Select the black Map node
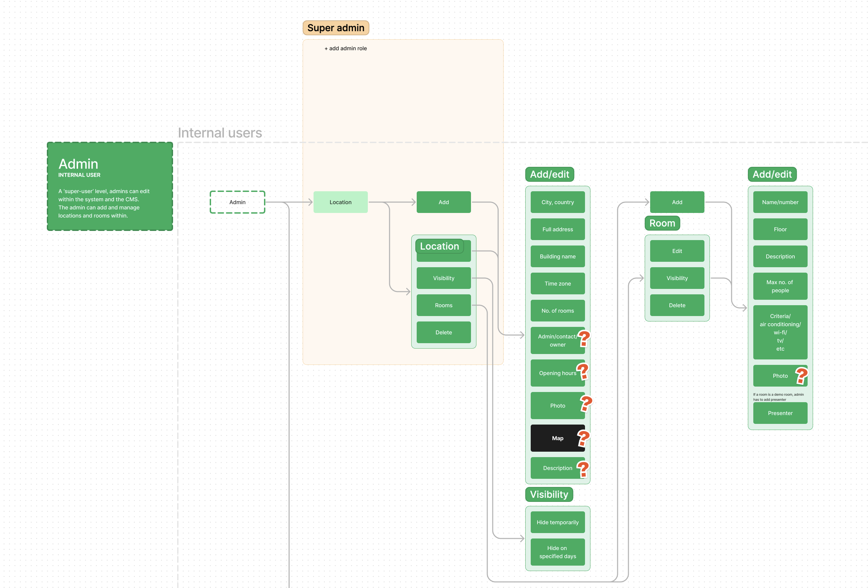Screen dimensions: 868x588 coord(558,438)
